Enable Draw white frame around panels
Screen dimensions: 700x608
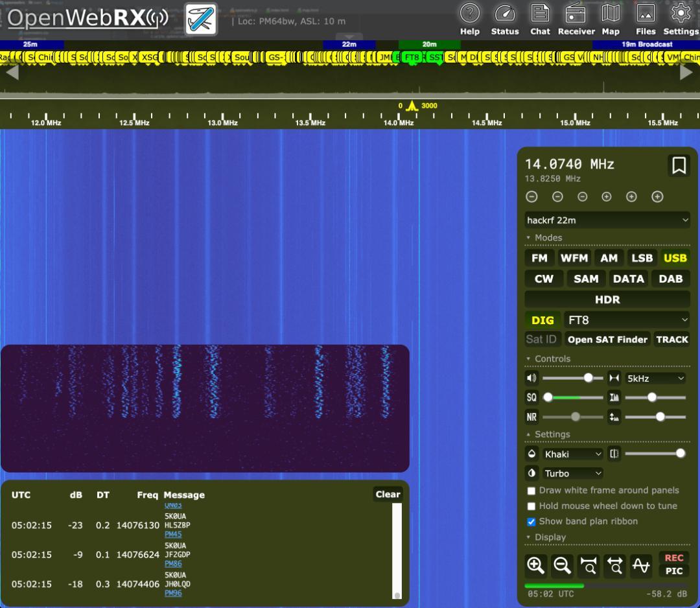[x=531, y=491]
